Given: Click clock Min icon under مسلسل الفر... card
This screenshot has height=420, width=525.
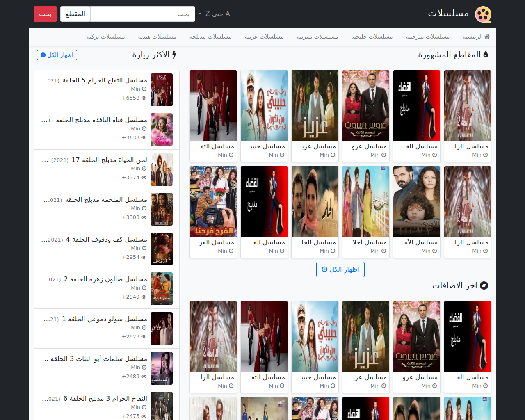Looking at the screenshot, I should [x=231, y=251].
